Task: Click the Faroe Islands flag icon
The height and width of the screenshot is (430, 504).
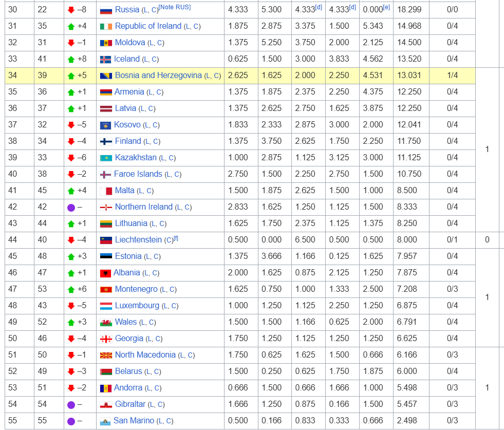Action: point(105,175)
